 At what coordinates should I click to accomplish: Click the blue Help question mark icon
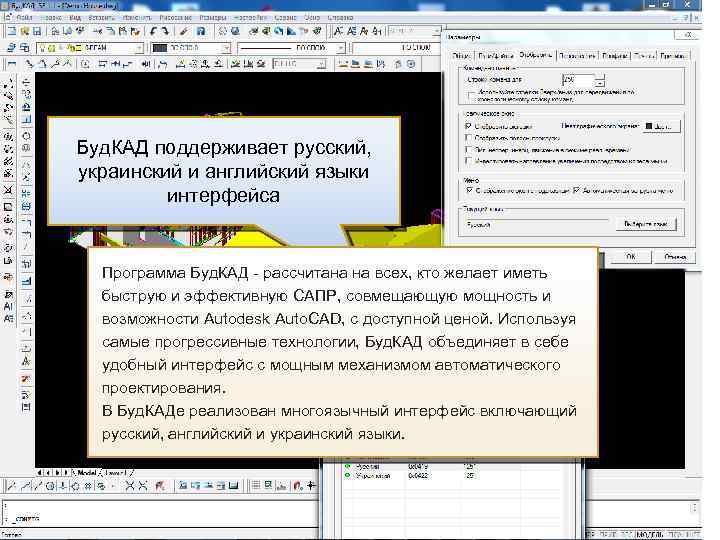201,31
